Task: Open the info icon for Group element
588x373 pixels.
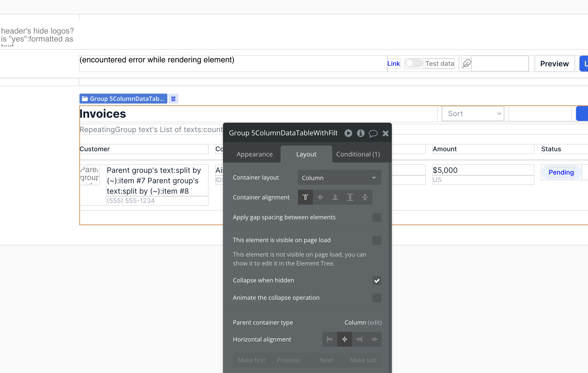Action: [x=361, y=133]
